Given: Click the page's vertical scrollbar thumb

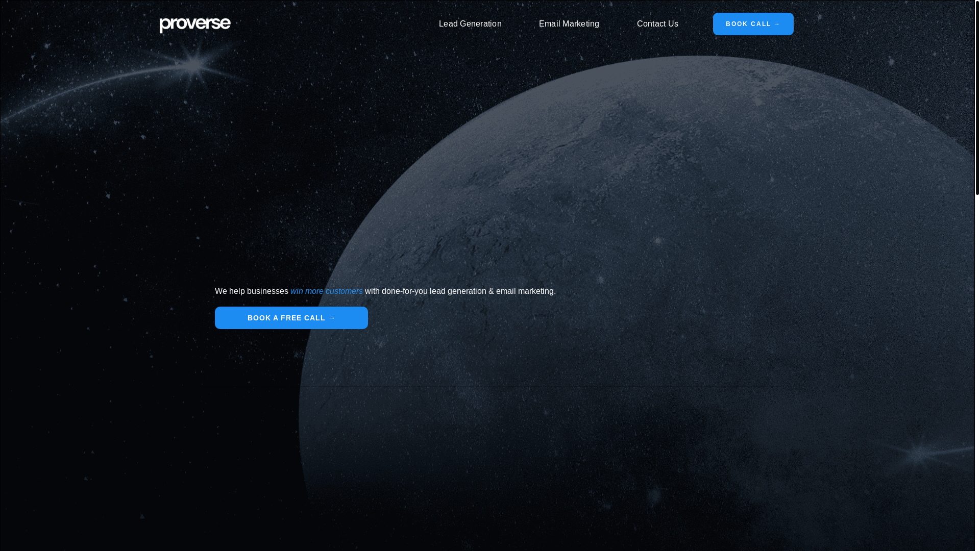Looking at the screenshot, I should pos(977,98).
